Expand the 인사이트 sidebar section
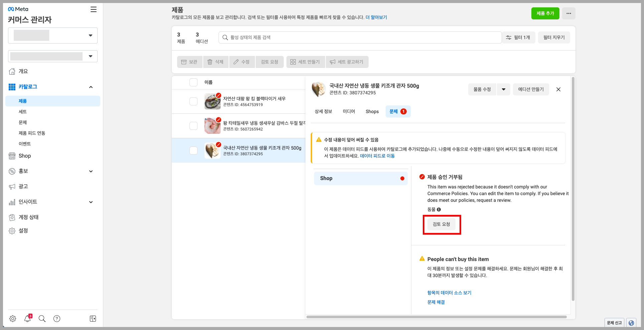 coord(91,202)
